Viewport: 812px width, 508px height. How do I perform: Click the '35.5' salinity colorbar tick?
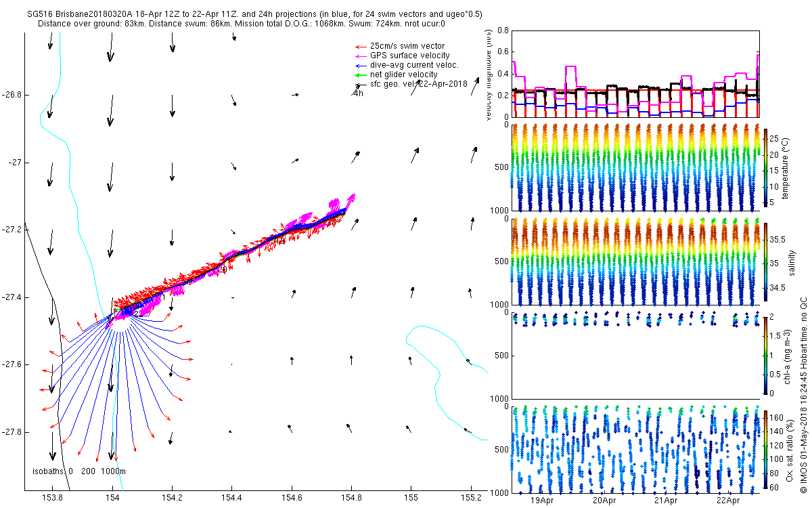coord(778,240)
